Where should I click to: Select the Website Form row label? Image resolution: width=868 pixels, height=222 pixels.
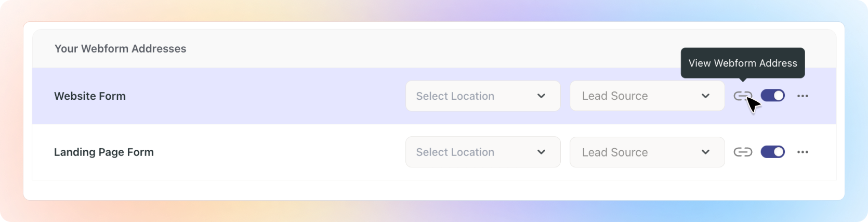click(90, 96)
